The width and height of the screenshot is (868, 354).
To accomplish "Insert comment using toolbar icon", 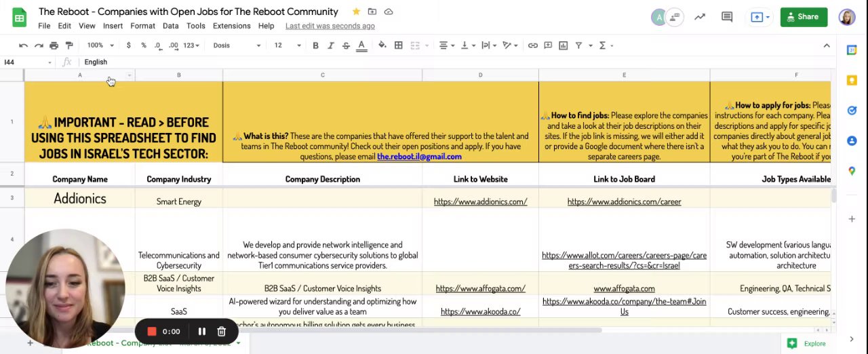I will click(548, 45).
